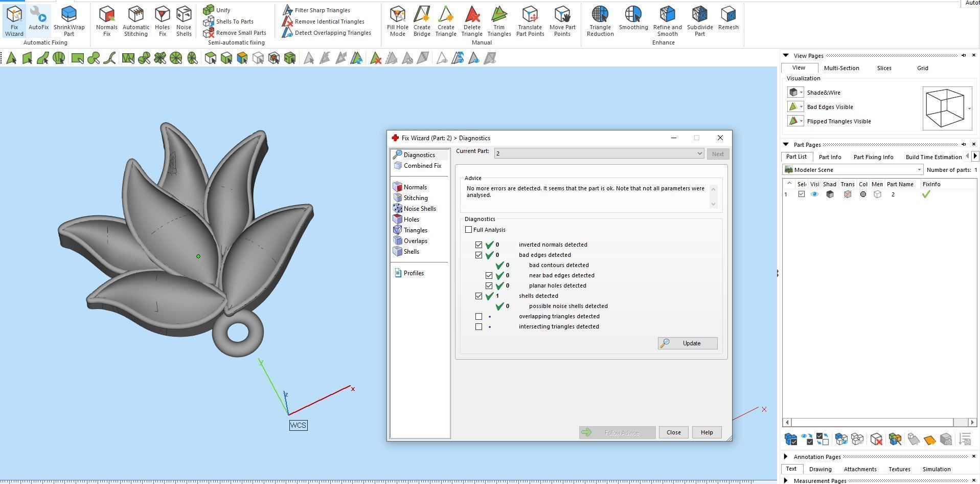This screenshot has width=980, height=484.
Task: Convert Shells To Parts
Action: pos(229,21)
